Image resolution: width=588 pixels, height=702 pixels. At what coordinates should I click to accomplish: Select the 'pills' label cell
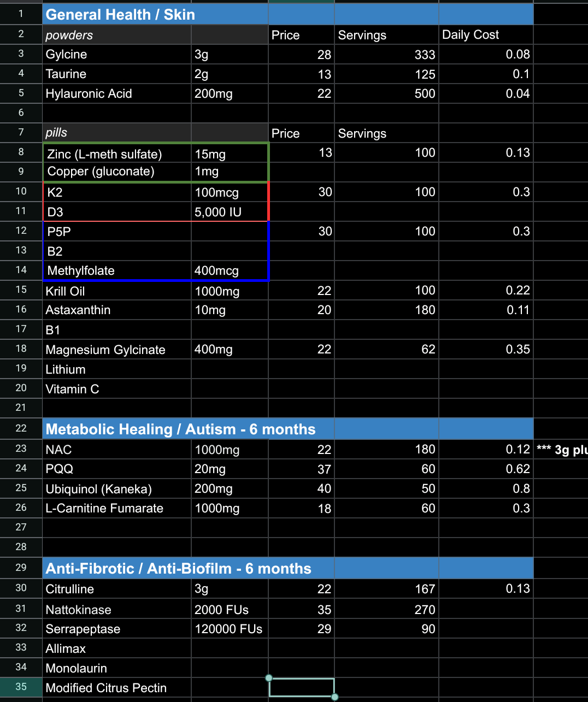[117, 133]
